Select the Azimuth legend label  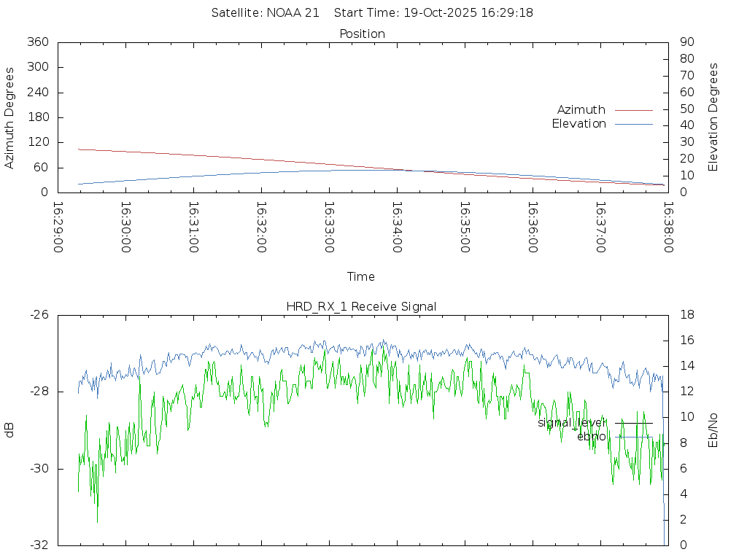tap(581, 110)
